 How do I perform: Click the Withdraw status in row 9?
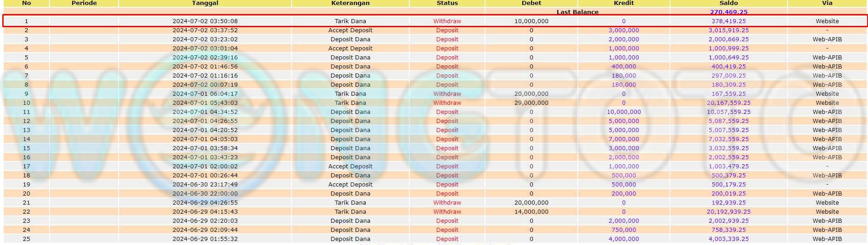pyautogui.click(x=447, y=94)
